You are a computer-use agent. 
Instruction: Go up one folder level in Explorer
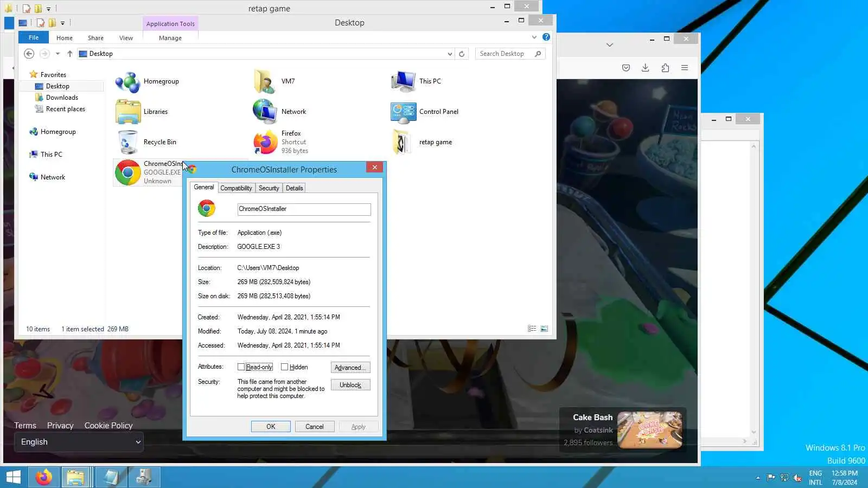click(x=70, y=54)
